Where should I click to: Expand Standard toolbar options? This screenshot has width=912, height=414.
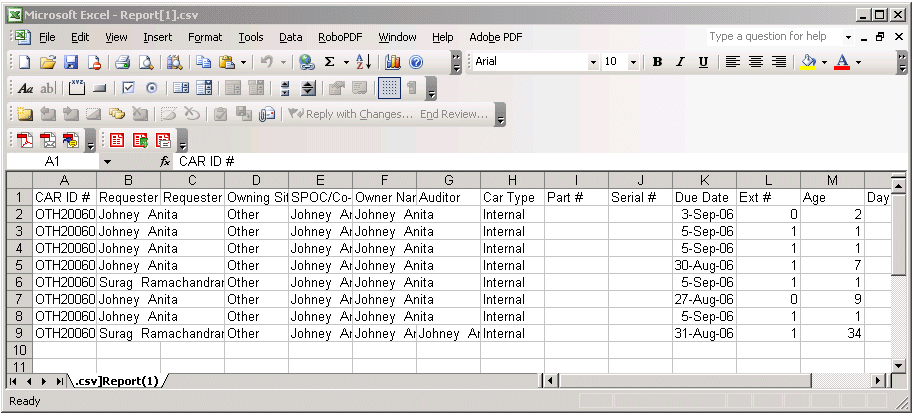click(x=456, y=62)
